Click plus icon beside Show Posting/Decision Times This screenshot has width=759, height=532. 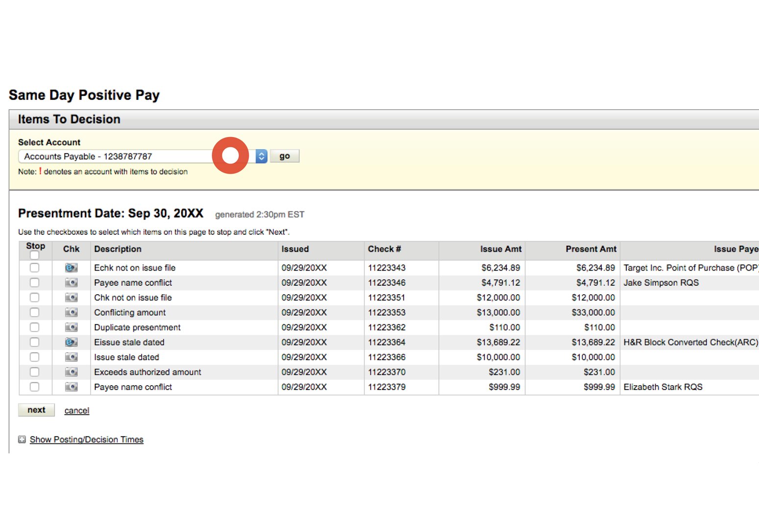pos(22,439)
